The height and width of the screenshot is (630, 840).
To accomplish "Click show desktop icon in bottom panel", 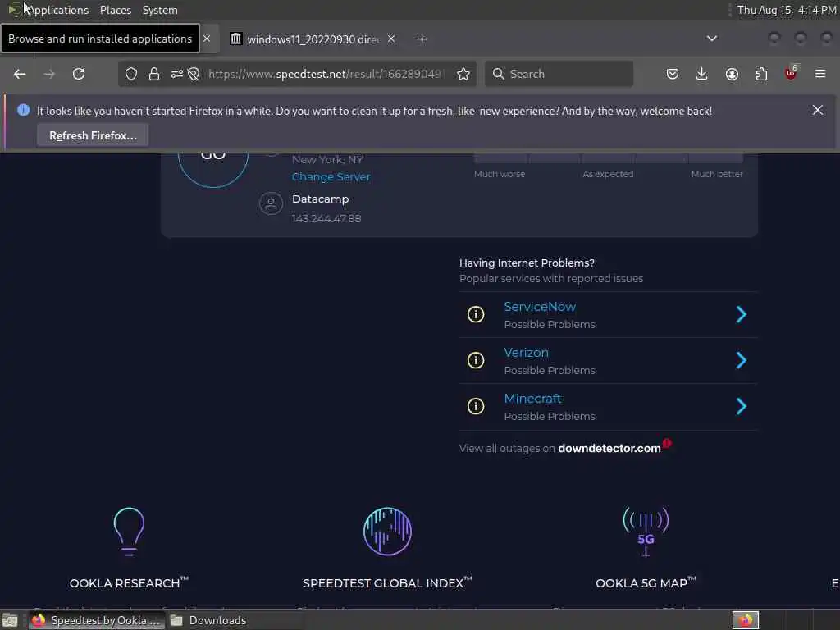I will (10, 620).
